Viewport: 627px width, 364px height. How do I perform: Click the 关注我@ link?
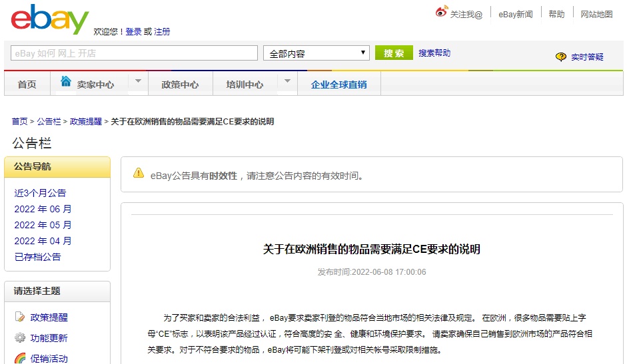point(466,15)
